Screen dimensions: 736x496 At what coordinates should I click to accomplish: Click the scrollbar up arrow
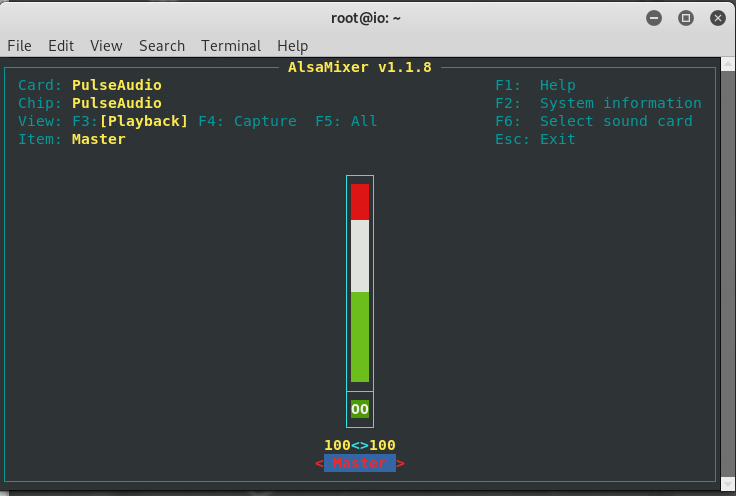click(728, 64)
